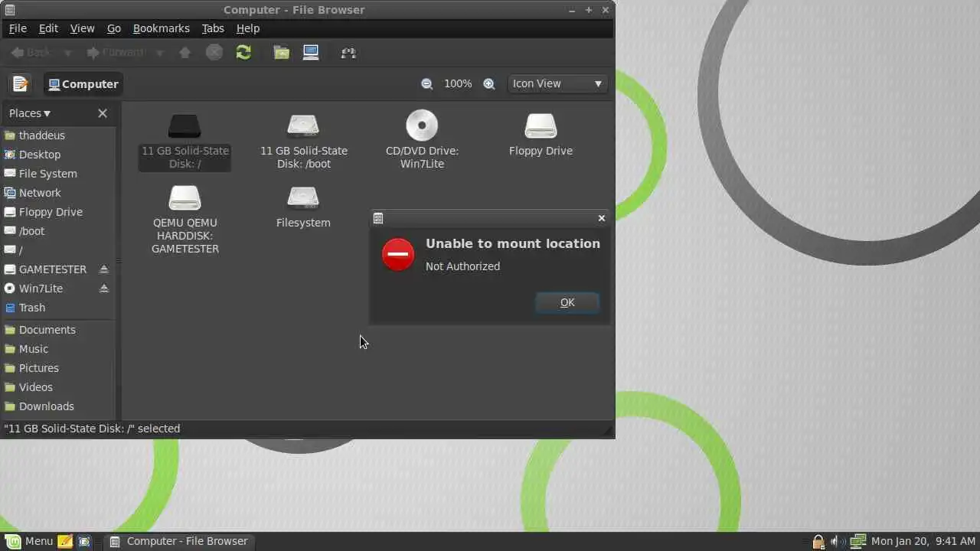Click the taskbar show desktop icon
980x551 pixels.
(x=84, y=541)
